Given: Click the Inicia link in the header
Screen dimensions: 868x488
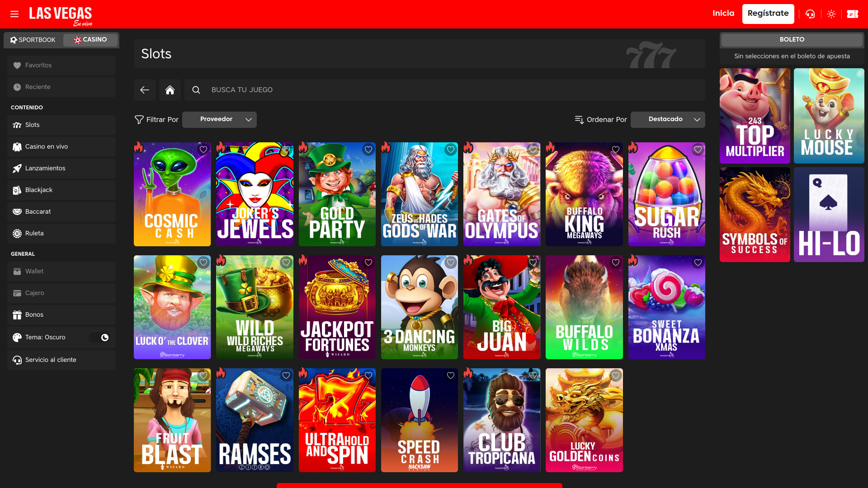Looking at the screenshot, I should coord(723,14).
